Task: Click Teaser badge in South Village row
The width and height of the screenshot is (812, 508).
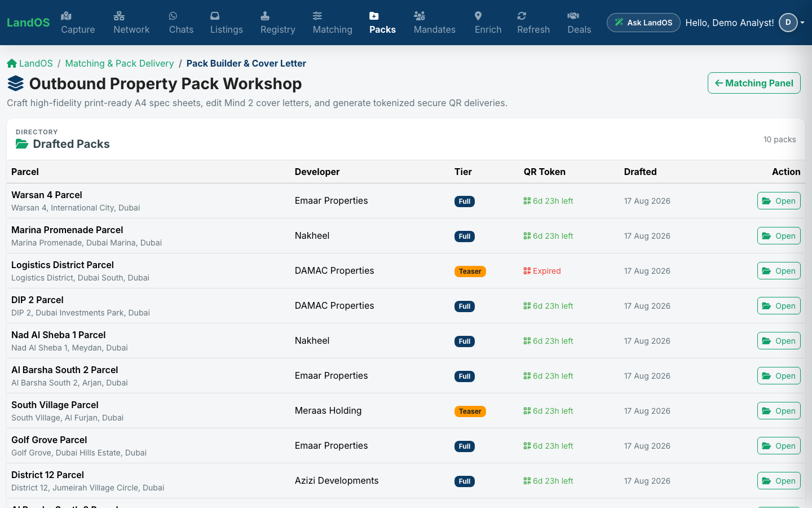Action: (470, 411)
